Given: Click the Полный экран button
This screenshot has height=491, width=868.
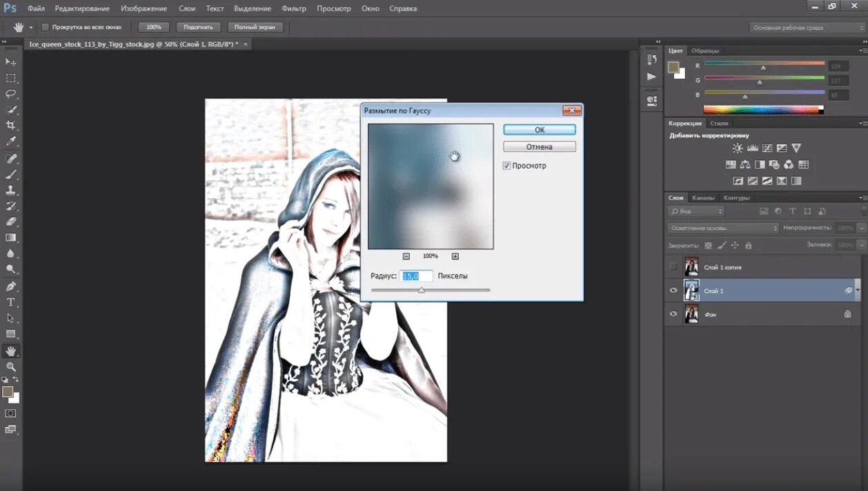Looking at the screenshot, I should (255, 27).
